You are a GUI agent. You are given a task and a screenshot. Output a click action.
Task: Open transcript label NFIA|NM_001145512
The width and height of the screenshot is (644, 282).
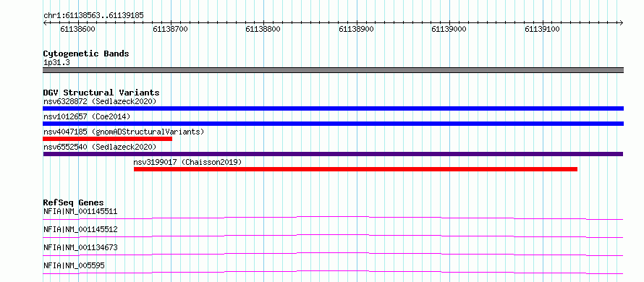pyautogui.click(x=80, y=229)
